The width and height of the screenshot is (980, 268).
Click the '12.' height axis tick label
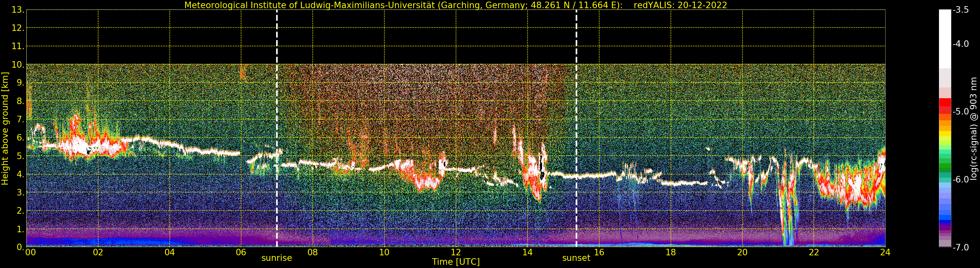pyautogui.click(x=18, y=28)
